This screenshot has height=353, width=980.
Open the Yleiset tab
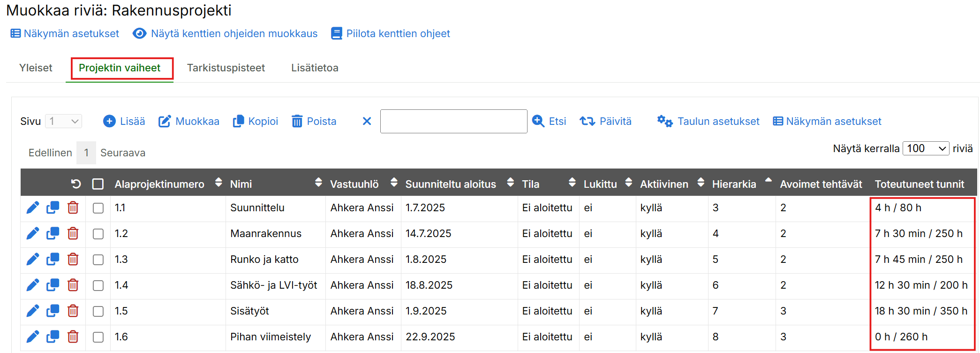(x=36, y=68)
